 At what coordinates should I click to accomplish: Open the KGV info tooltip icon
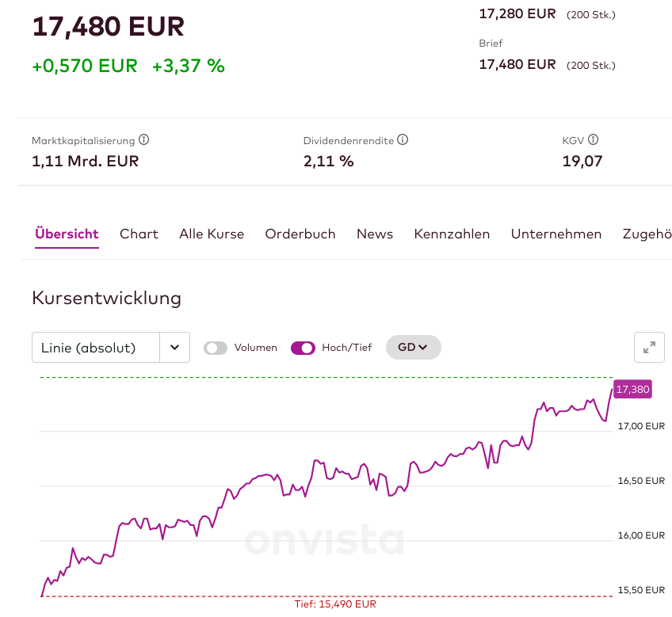point(594,139)
